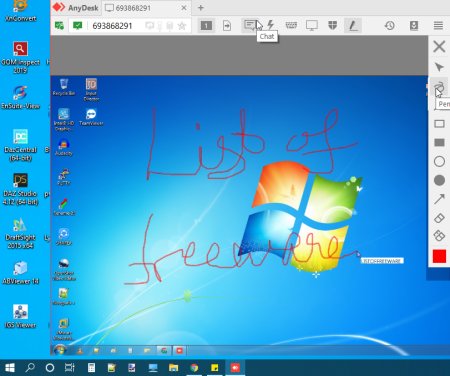Open yellow Sticky Notes taskbar icon

215,368
